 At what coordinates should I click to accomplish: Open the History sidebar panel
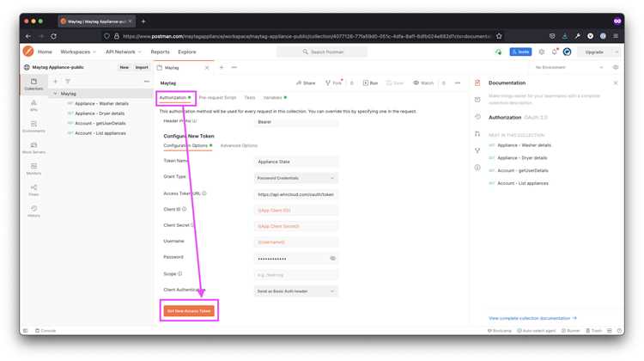click(x=33, y=211)
